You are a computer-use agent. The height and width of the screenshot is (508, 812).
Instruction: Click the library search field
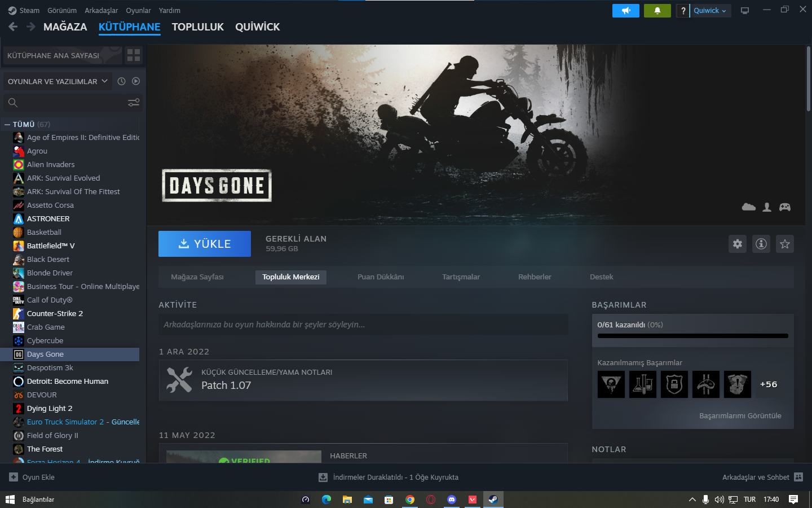click(72, 102)
